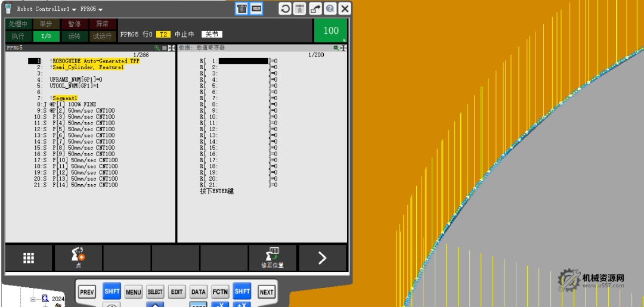This screenshot has width=644, height=307.
Task: Click the add point robot softkey
Action: tap(78, 258)
